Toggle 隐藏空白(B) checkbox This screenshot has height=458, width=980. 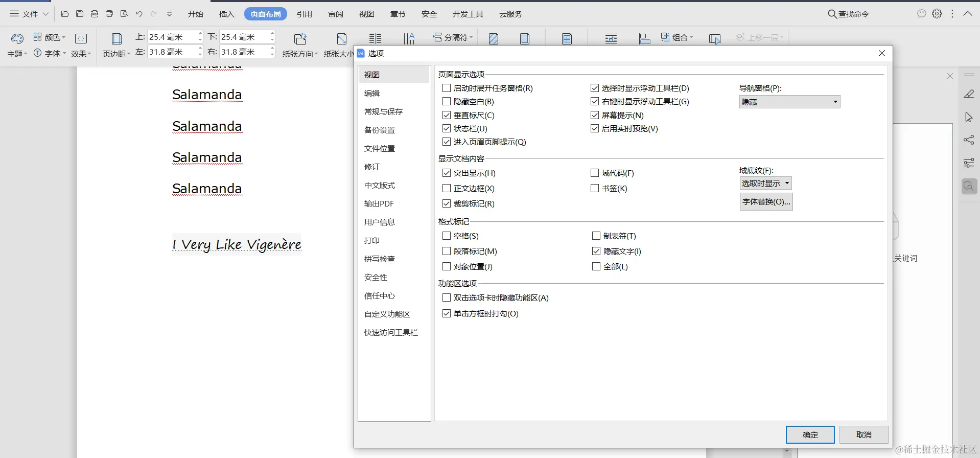click(447, 101)
